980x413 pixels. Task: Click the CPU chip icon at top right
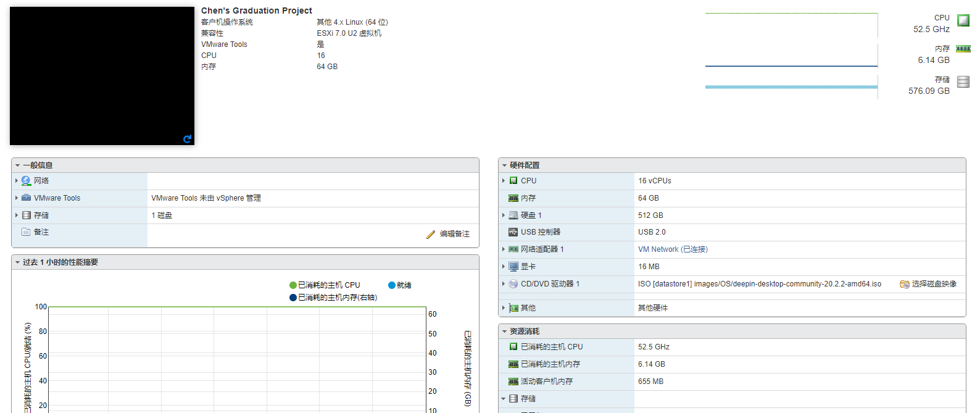[963, 20]
